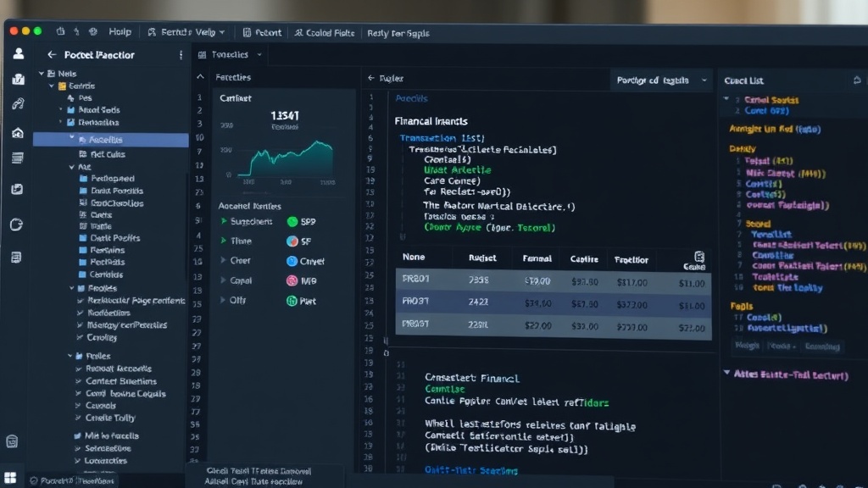Screen dimensions: 868x488
Task: Toggle the checkmark beside Cenolizy tree item
Action: [81, 337]
